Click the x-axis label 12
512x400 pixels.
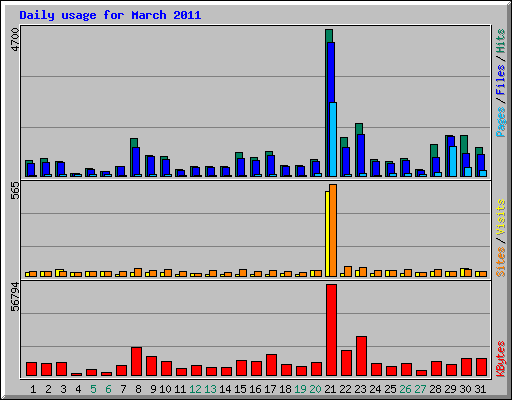point(195,389)
